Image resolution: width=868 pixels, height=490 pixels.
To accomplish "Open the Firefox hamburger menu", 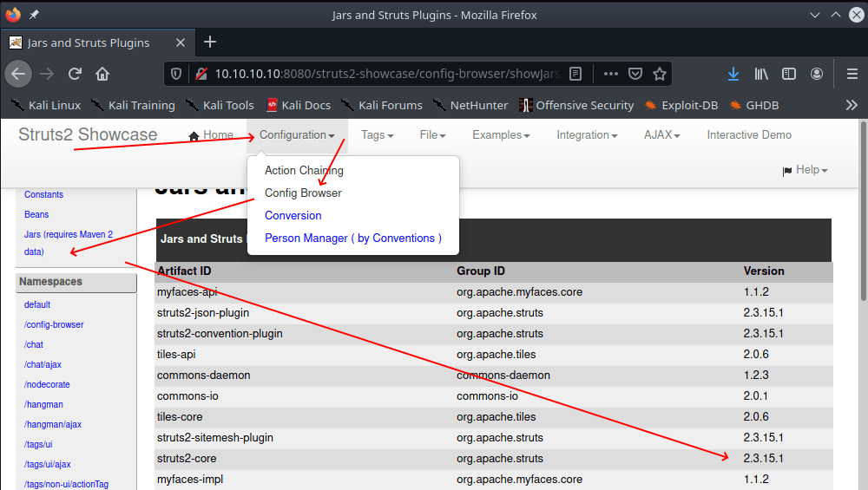I will pos(852,74).
